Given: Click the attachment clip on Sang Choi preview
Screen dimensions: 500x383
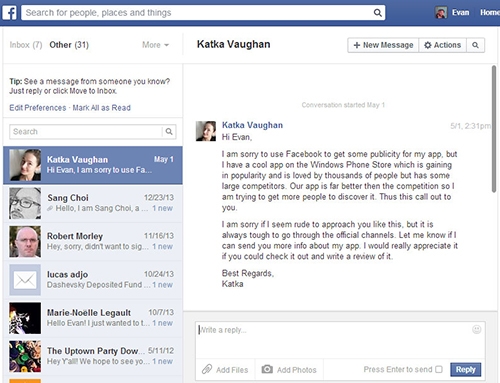Looking at the screenshot, I should click(50, 208).
